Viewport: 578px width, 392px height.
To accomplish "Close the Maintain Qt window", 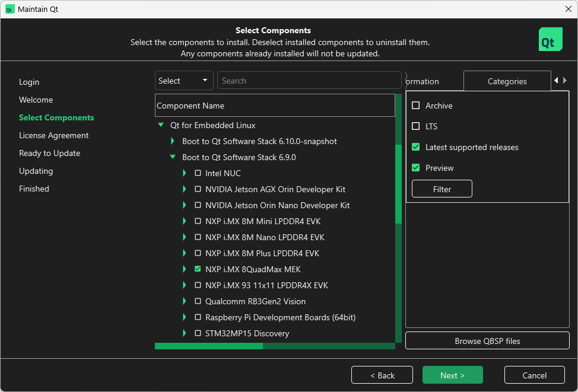I will coord(569,9).
